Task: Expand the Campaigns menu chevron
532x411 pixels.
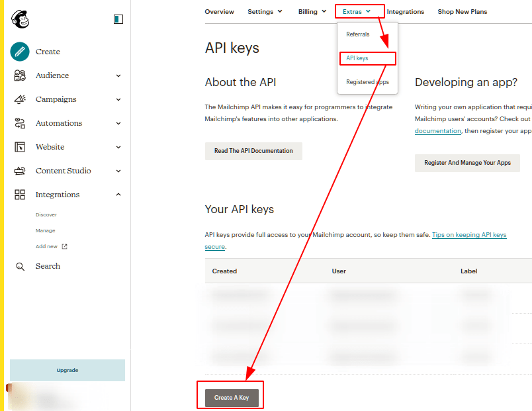Action: click(x=118, y=99)
